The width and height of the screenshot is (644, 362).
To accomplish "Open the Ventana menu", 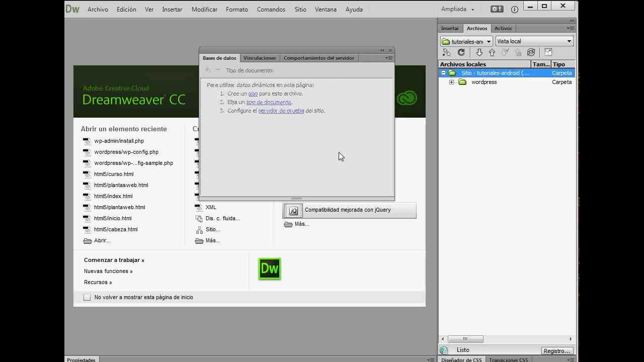I will 326,9.
